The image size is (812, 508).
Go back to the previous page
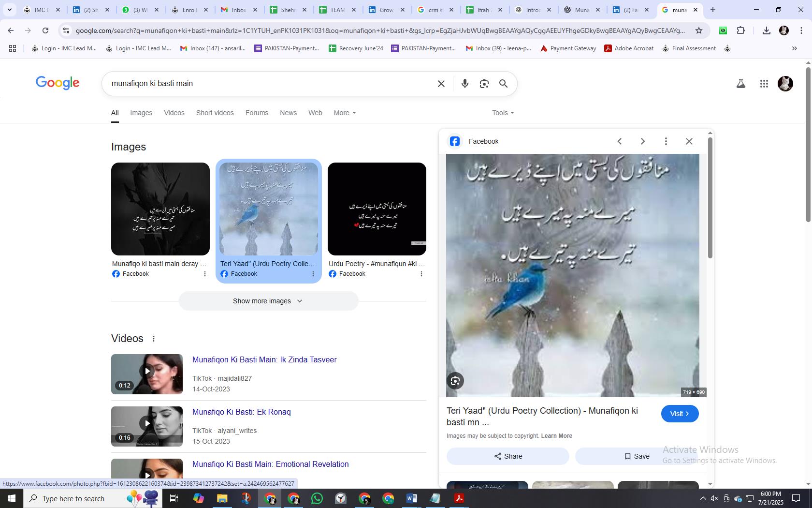point(11,30)
